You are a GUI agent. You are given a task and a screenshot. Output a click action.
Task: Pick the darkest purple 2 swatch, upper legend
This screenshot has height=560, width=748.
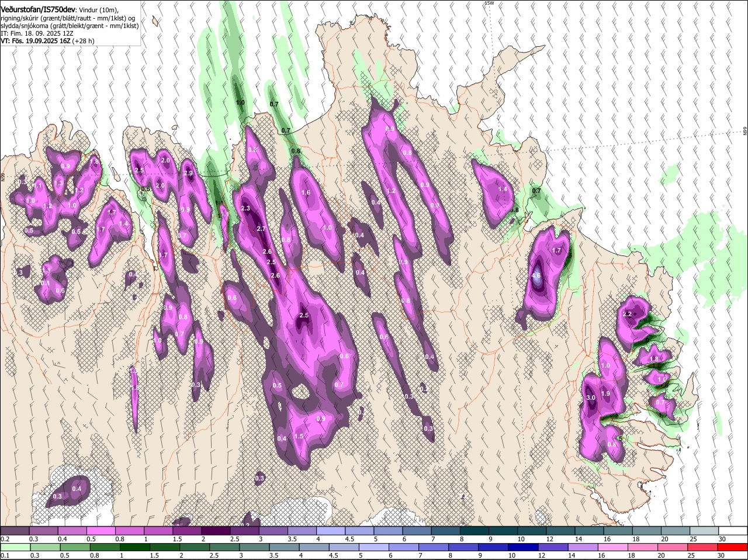(x=216, y=530)
